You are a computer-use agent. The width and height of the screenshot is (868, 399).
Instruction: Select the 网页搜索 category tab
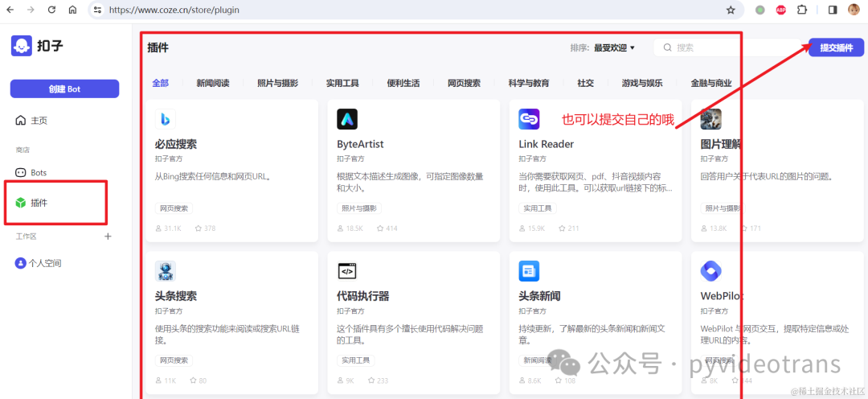(x=464, y=83)
